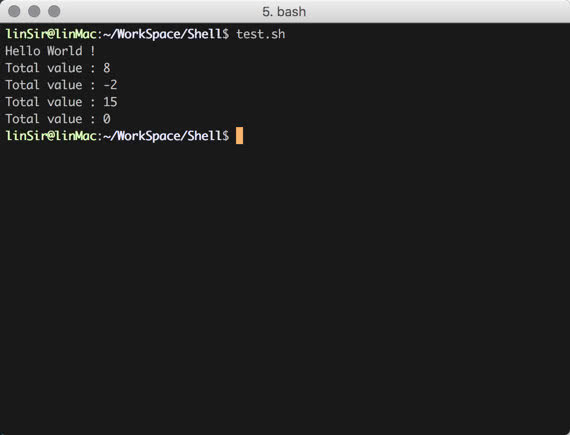Screen dimensions: 570x435
Task: Click the number 15 in output
Action: (110, 102)
